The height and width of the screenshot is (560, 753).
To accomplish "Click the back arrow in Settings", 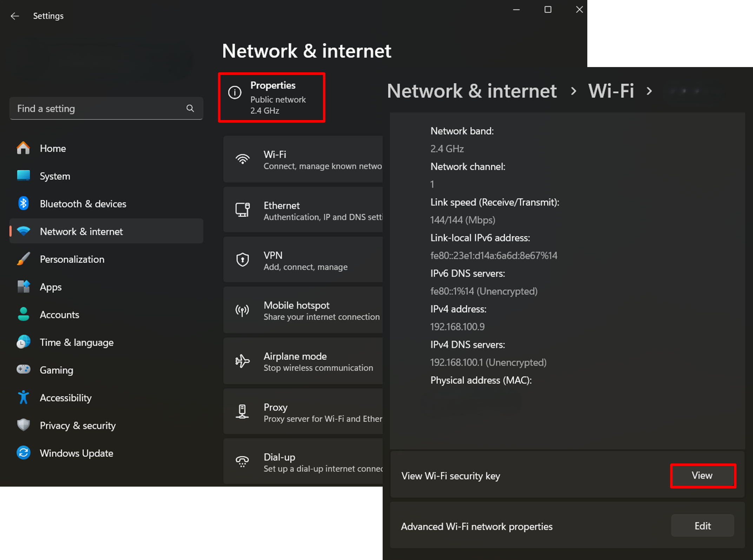I will pyautogui.click(x=15, y=16).
